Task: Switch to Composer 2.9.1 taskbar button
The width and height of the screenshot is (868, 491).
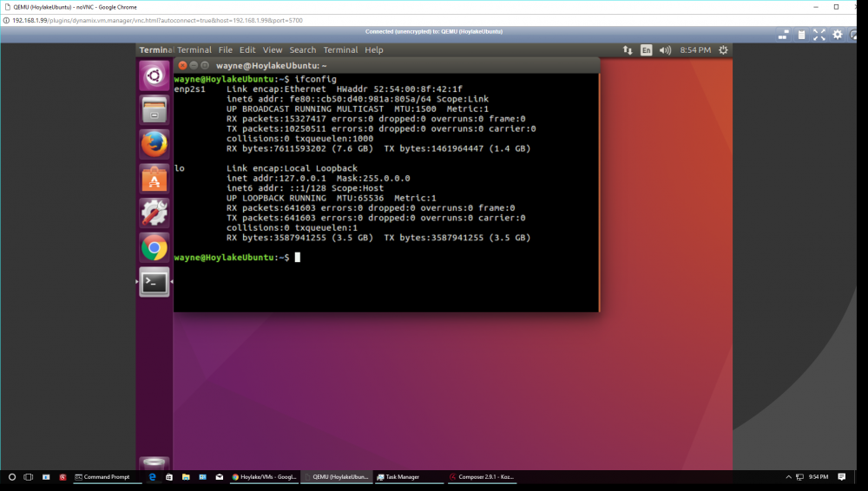Action: pyautogui.click(x=482, y=477)
